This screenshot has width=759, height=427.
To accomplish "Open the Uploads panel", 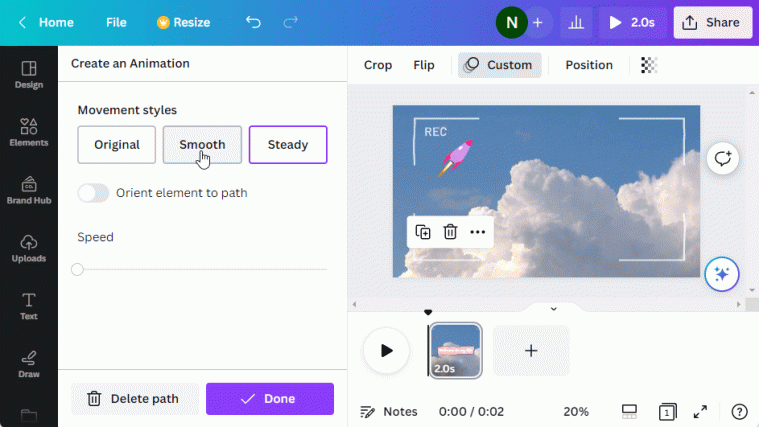I will click(x=29, y=248).
